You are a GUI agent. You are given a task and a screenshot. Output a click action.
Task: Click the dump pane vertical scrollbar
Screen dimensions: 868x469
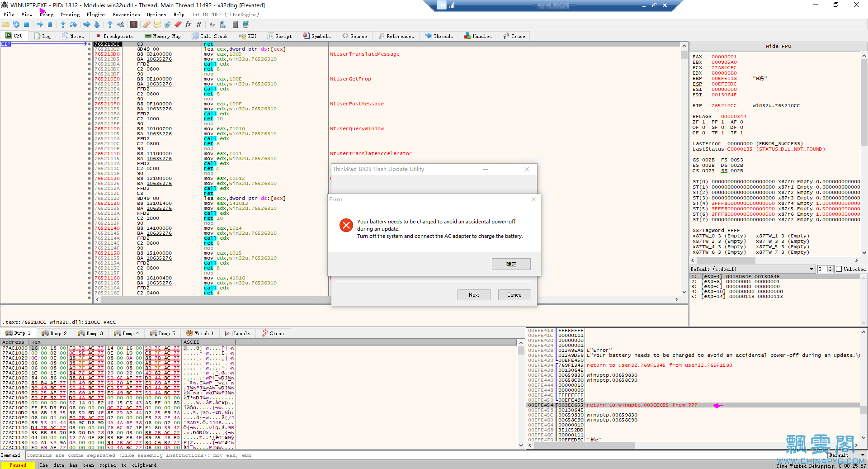click(x=521, y=394)
